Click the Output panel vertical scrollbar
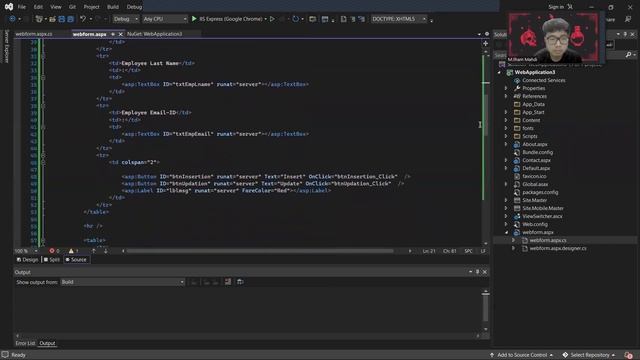This screenshot has height=360, width=640. click(x=485, y=308)
